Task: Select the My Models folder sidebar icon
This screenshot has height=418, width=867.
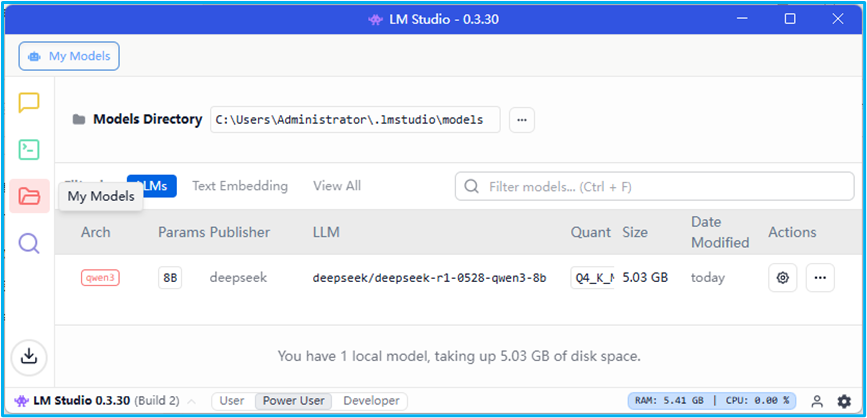Action: point(29,196)
